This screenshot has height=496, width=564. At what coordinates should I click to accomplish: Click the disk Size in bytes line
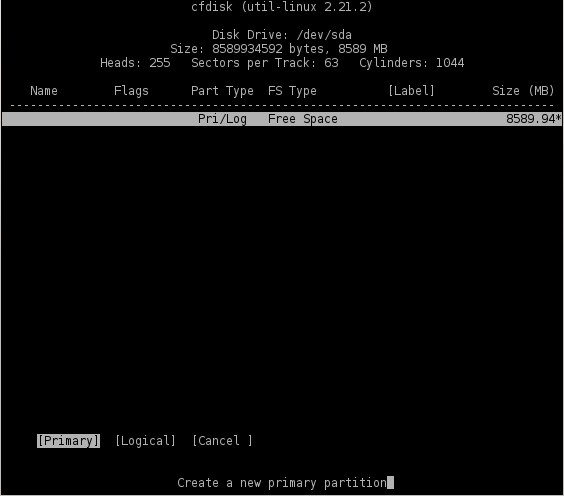coord(279,49)
